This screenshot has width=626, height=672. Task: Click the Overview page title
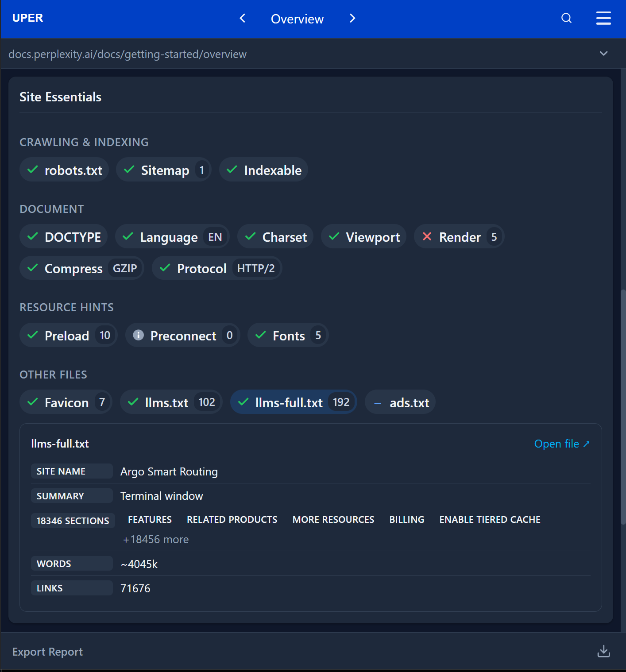point(297,19)
